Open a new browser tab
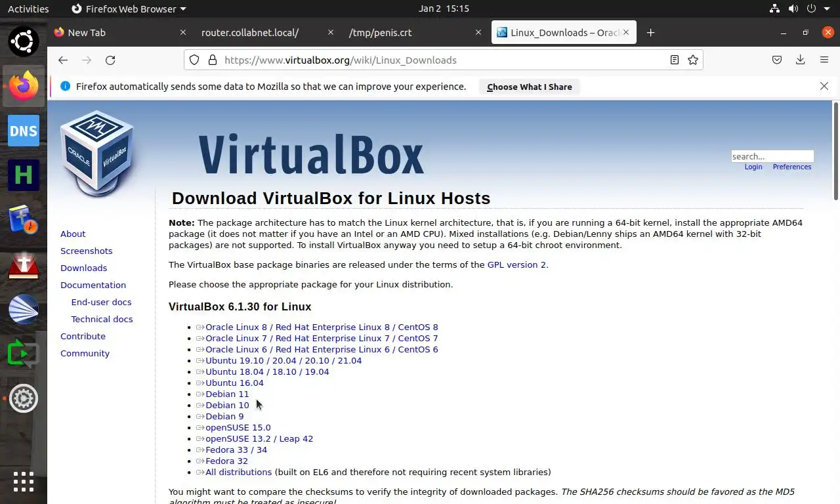 pyautogui.click(x=650, y=32)
